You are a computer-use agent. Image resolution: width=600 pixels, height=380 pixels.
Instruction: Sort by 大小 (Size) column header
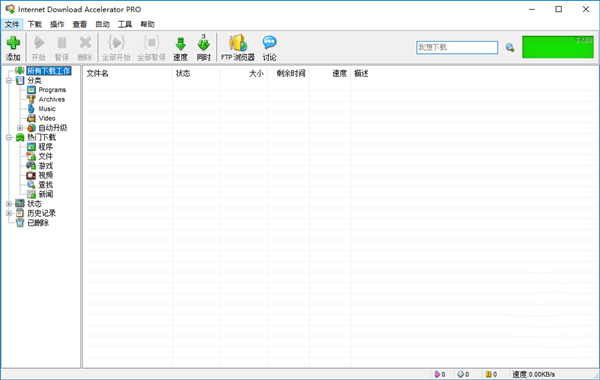243,73
